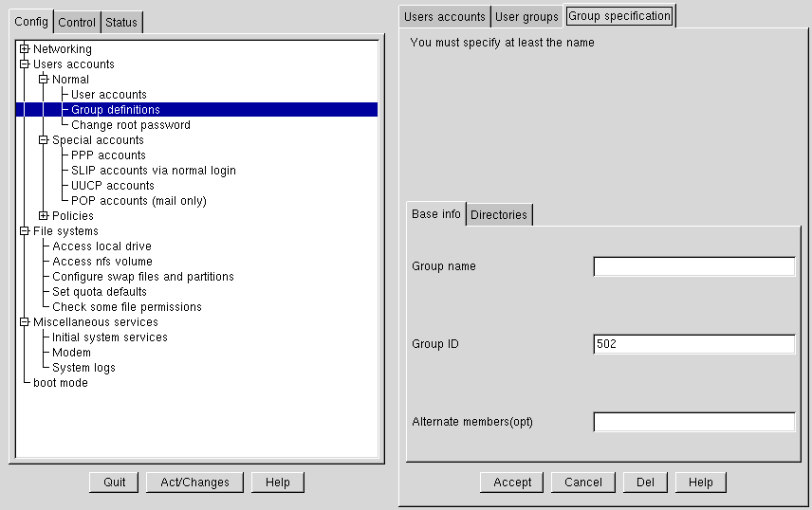The height and width of the screenshot is (510, 812).
Task: Expand the Policies tree node
Action: tap(44, 216)
